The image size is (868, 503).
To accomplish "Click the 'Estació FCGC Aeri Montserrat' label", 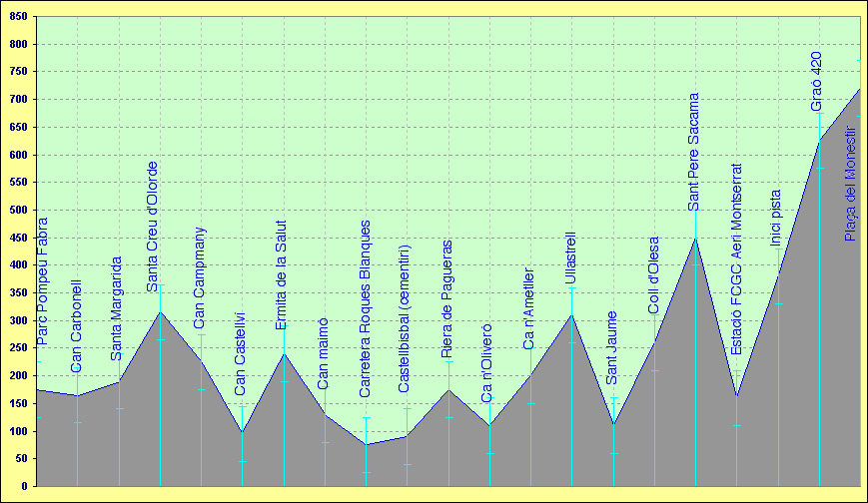I will click(737, 259).
